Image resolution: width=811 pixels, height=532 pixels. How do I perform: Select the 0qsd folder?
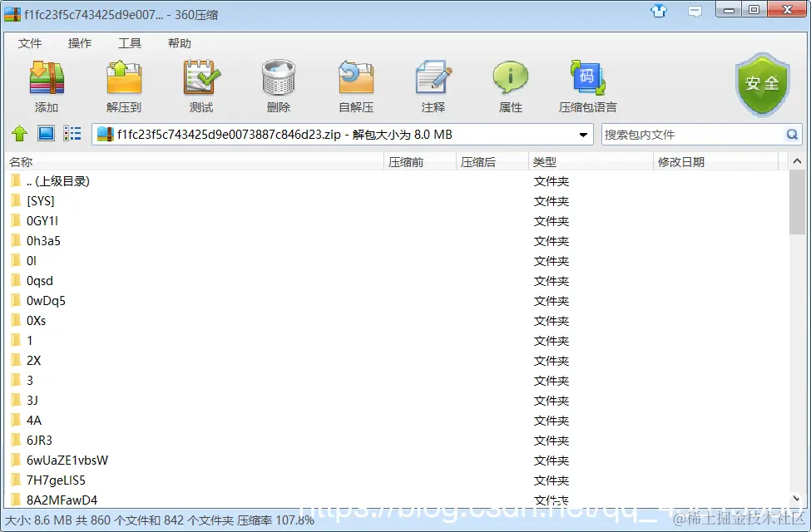[397, 281]
